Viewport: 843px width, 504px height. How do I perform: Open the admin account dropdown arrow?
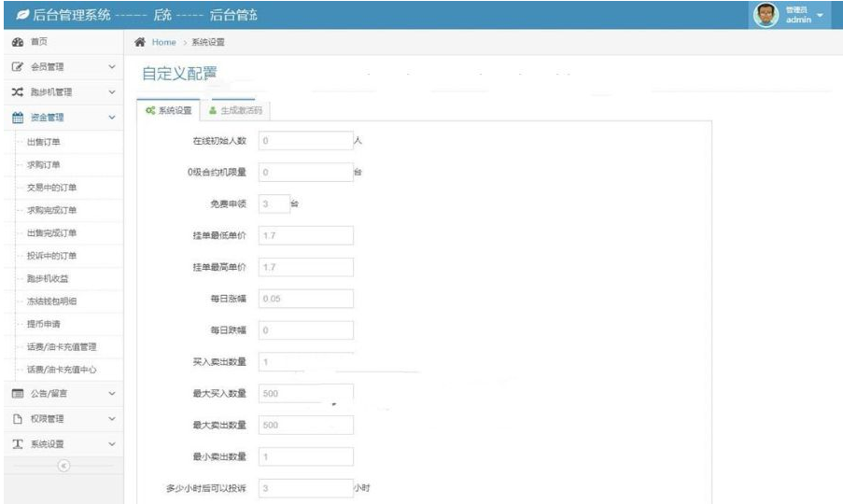820,16
